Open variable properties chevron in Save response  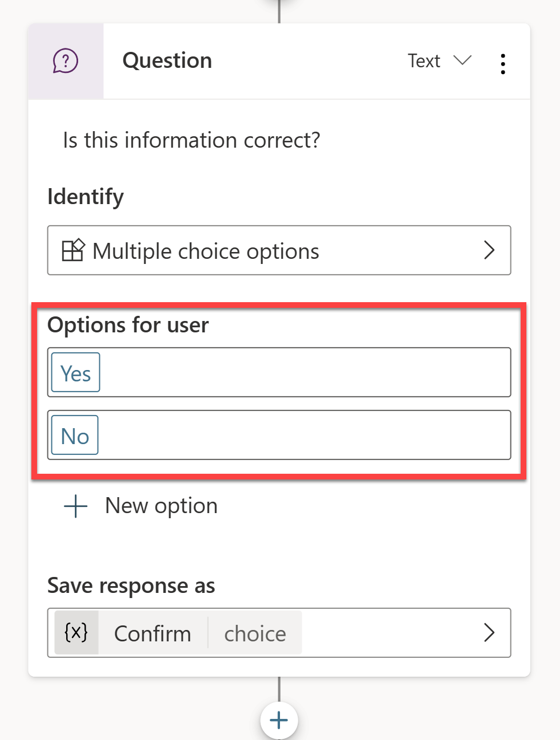[x=489, y=633]
